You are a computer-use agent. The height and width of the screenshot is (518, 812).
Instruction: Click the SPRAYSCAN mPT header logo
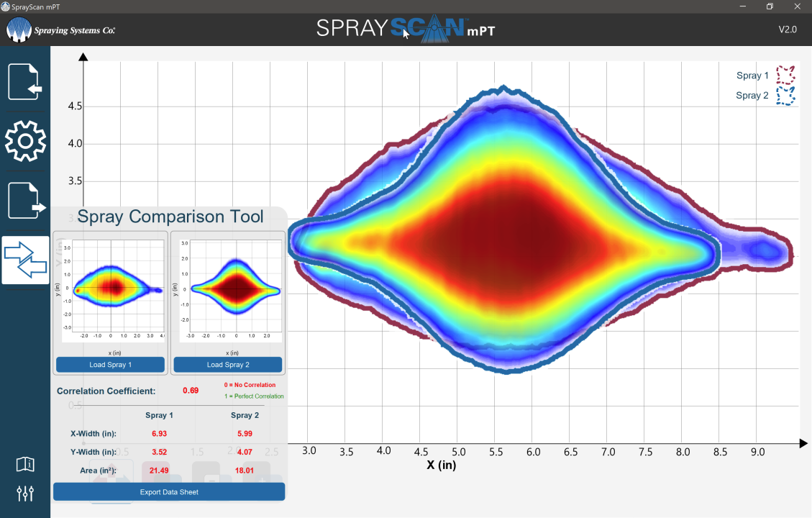tap(405, 30)
